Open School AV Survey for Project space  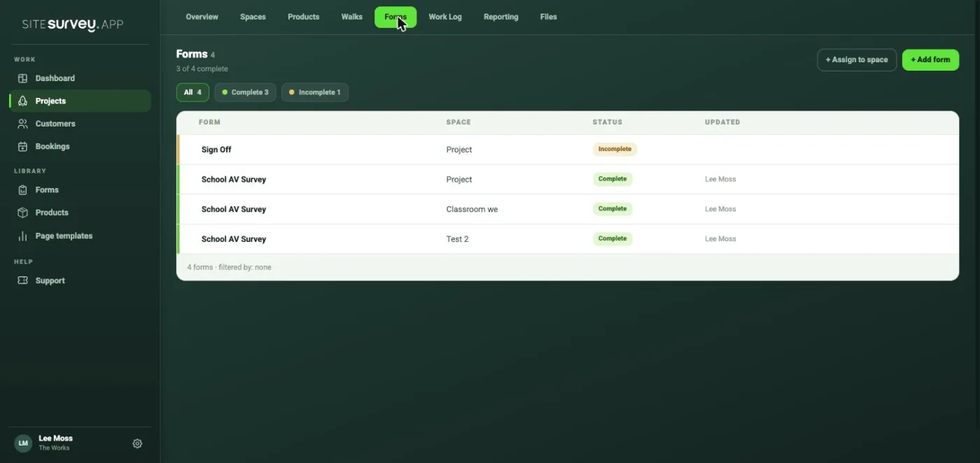567,179
